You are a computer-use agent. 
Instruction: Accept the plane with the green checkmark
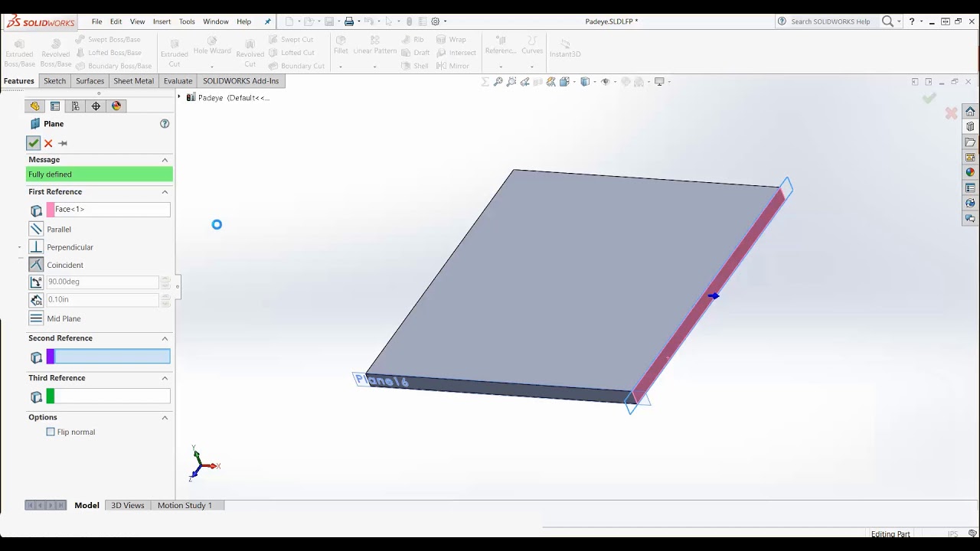(33, 143)
